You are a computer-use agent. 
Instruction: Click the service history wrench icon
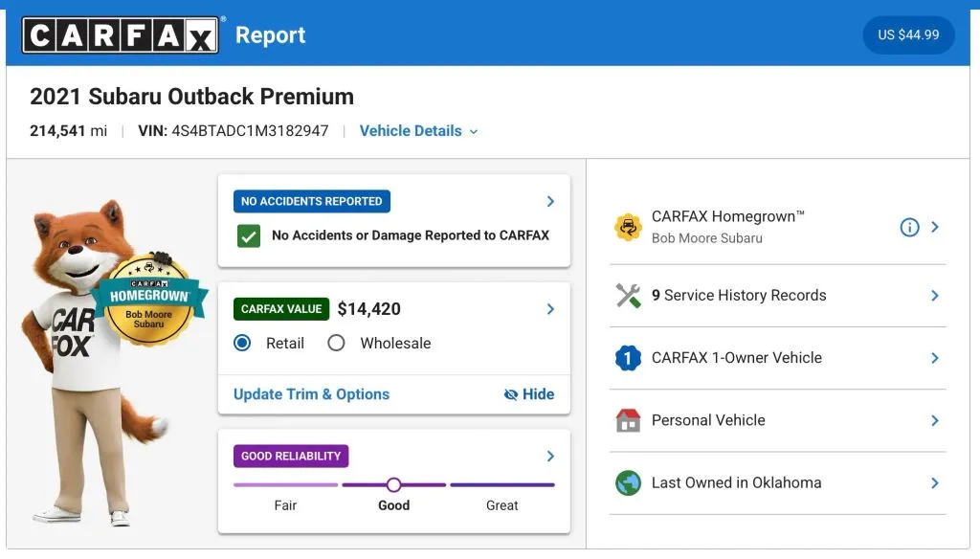(628, 296)
